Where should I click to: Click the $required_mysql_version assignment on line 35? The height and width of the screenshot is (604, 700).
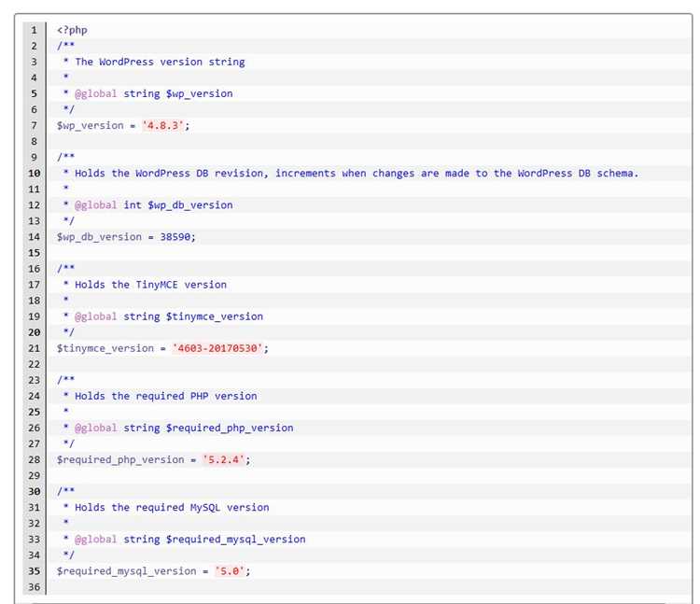point(126,571)
